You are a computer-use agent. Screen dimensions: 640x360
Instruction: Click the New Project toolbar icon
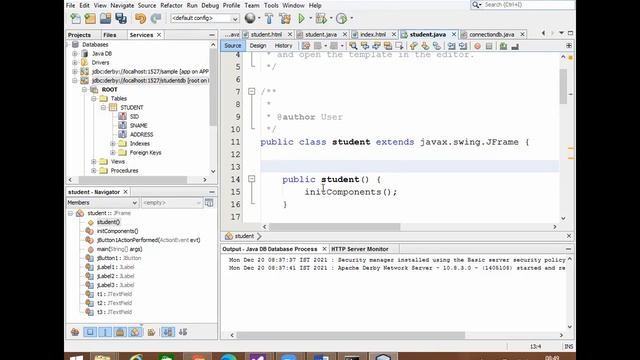[90, 18]
